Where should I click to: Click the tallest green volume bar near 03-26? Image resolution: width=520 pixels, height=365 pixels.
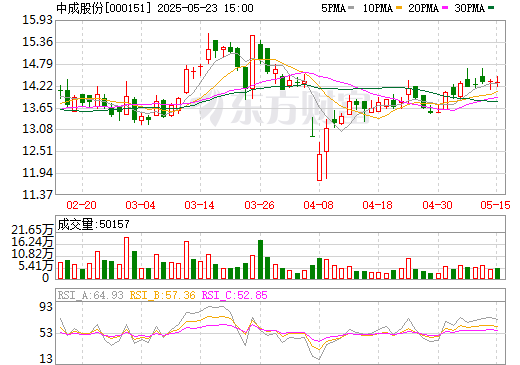pyautogui.click(x=261, y=259)
